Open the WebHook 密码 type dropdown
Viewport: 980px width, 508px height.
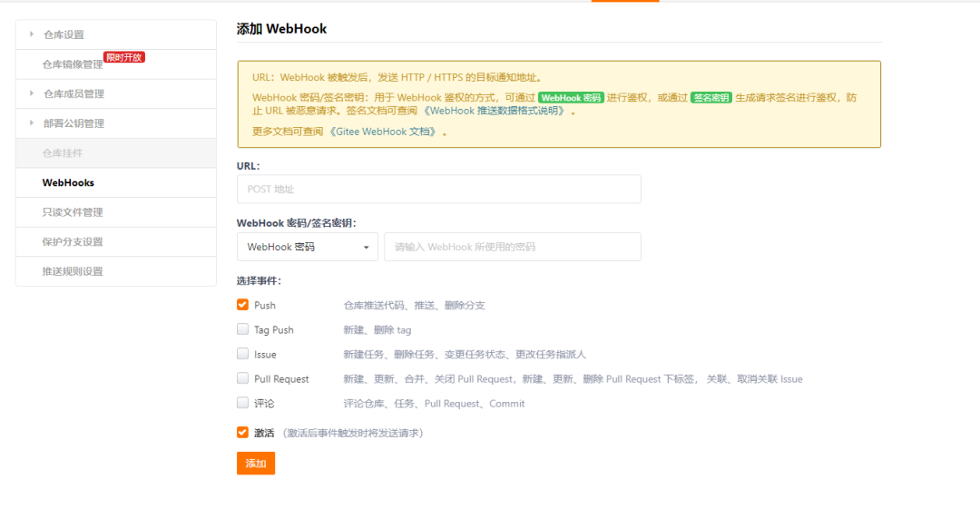tap(308, 247)
